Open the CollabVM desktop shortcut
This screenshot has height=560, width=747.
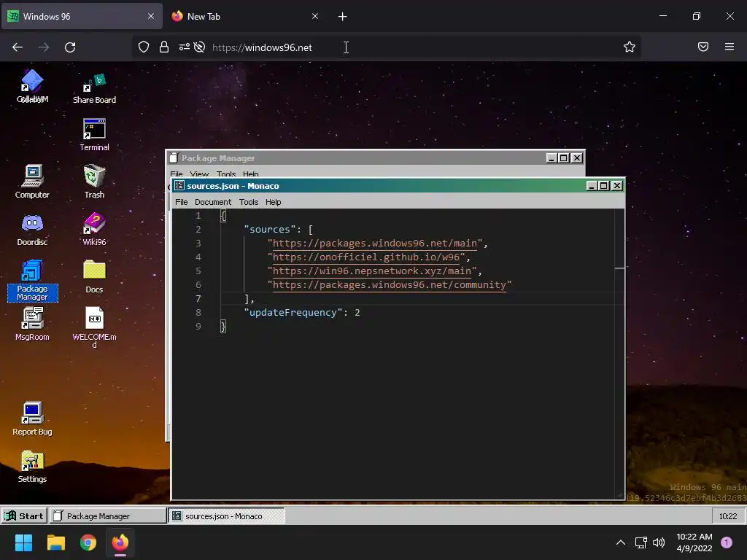point(32,86)
